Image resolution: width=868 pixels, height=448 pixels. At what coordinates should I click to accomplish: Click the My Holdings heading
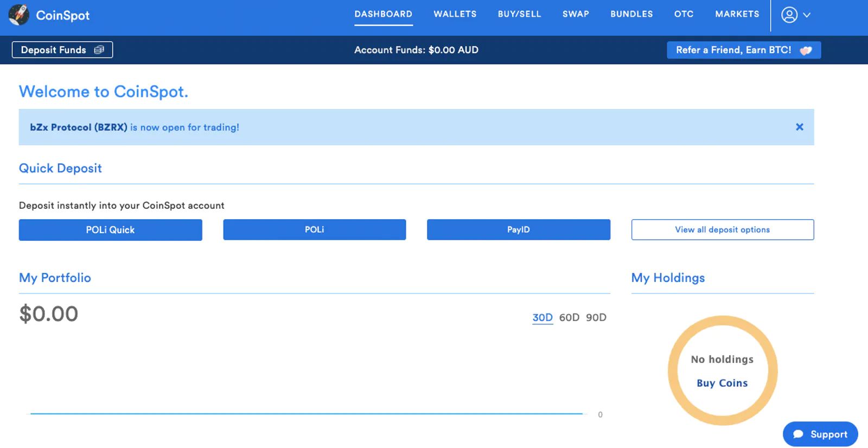[x=668, y=278]
